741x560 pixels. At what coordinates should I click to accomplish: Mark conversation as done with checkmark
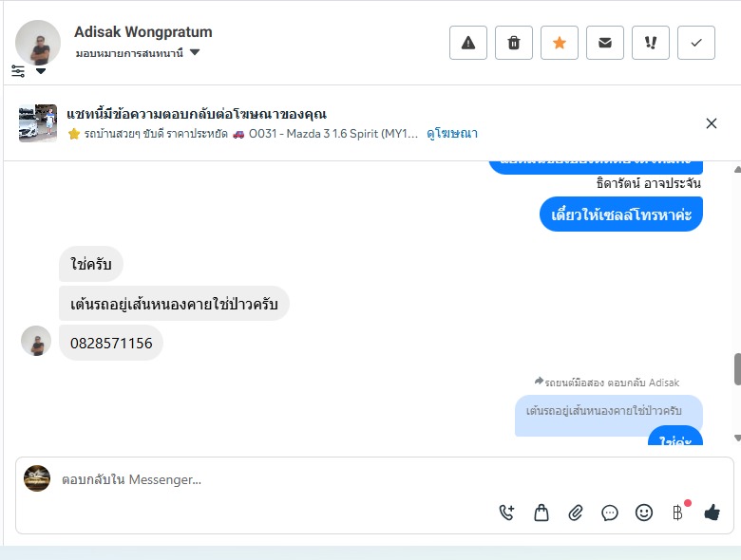[x=696, y=43]
